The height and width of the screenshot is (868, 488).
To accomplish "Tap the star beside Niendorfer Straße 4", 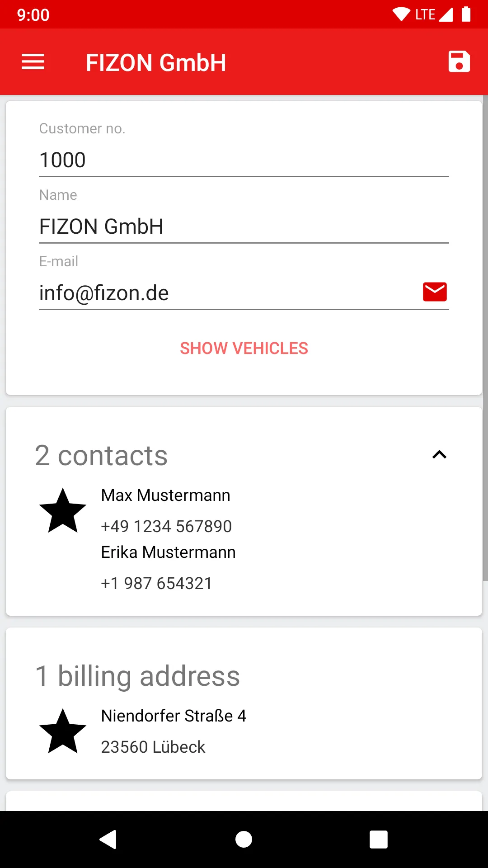I will point(63,731).
